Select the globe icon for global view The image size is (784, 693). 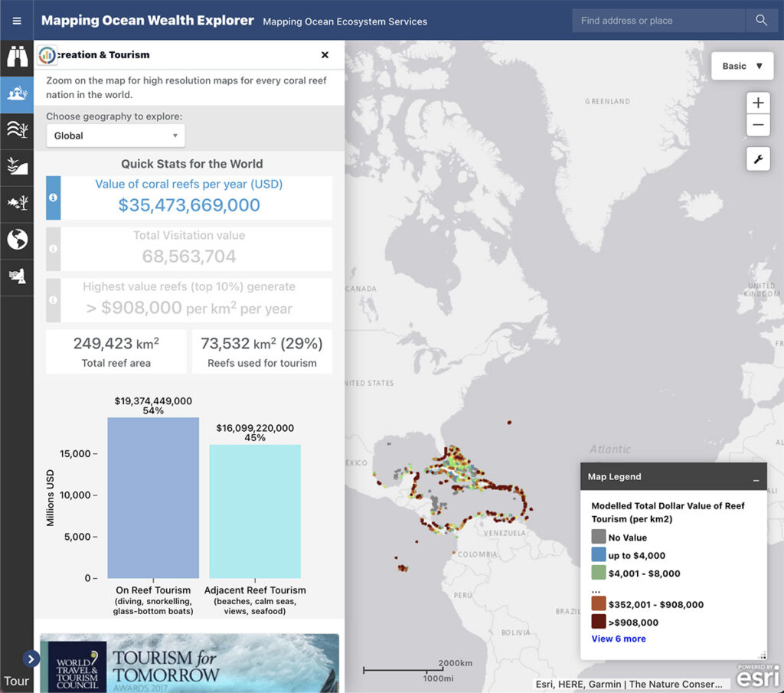pyautogui.click(x=17, y=239)
